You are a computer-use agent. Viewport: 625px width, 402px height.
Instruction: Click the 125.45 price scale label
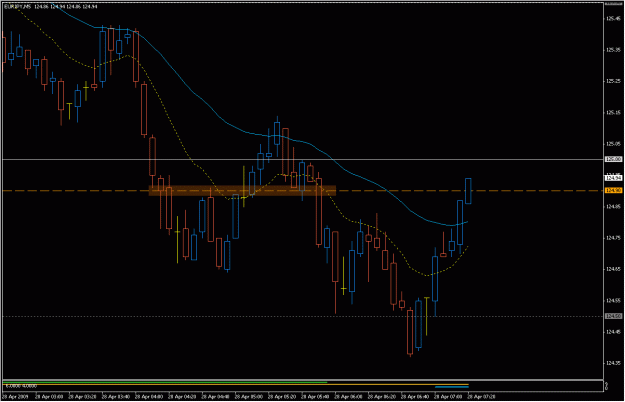pos(613,18)
